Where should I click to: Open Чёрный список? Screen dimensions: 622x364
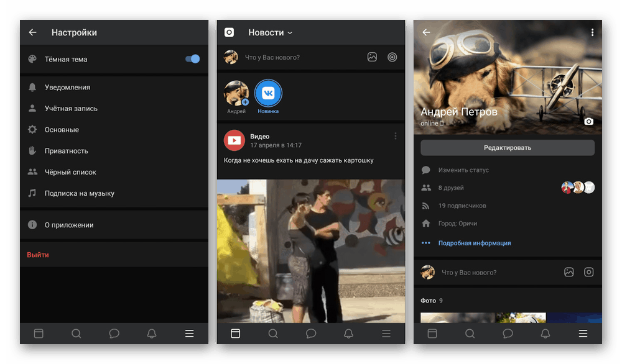tap(114, 172)
